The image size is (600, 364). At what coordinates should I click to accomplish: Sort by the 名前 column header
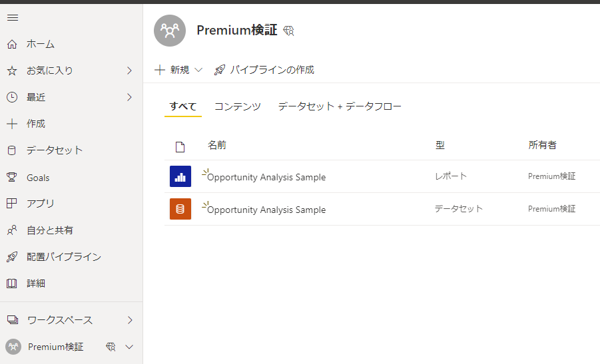(217, 145)
